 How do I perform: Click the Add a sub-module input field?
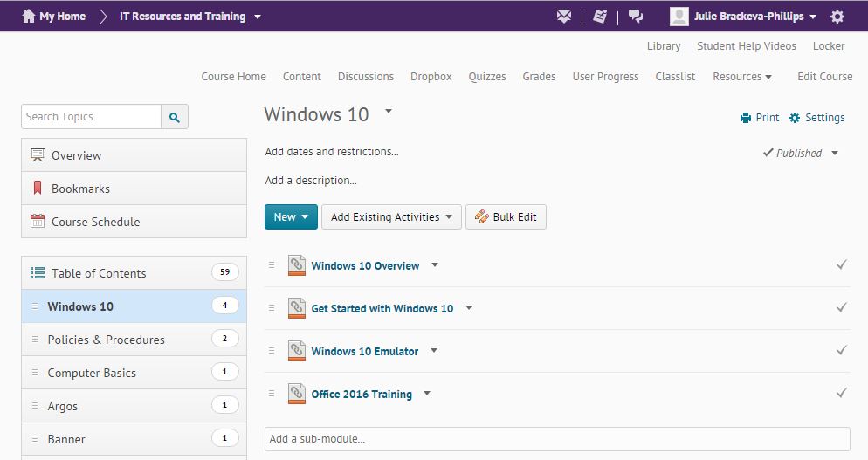coord(557,439)
